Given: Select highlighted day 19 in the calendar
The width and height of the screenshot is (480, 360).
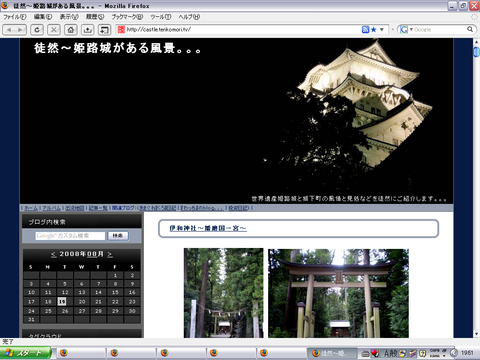Looking at the screenshot, I should coord(62,302).
